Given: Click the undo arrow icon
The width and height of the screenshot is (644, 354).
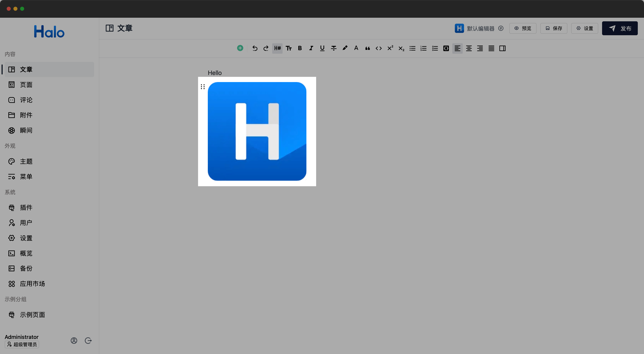Looking at the screenshot, I should [x=255, y=48].
